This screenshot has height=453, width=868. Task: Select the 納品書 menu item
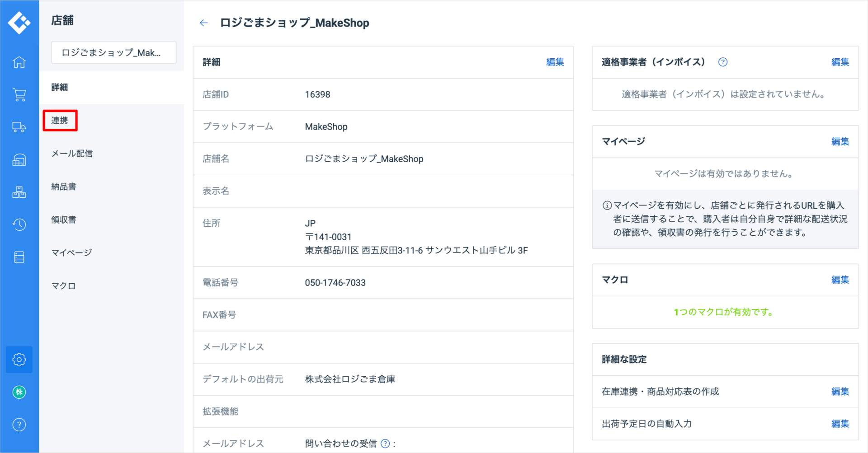point(63,186)
